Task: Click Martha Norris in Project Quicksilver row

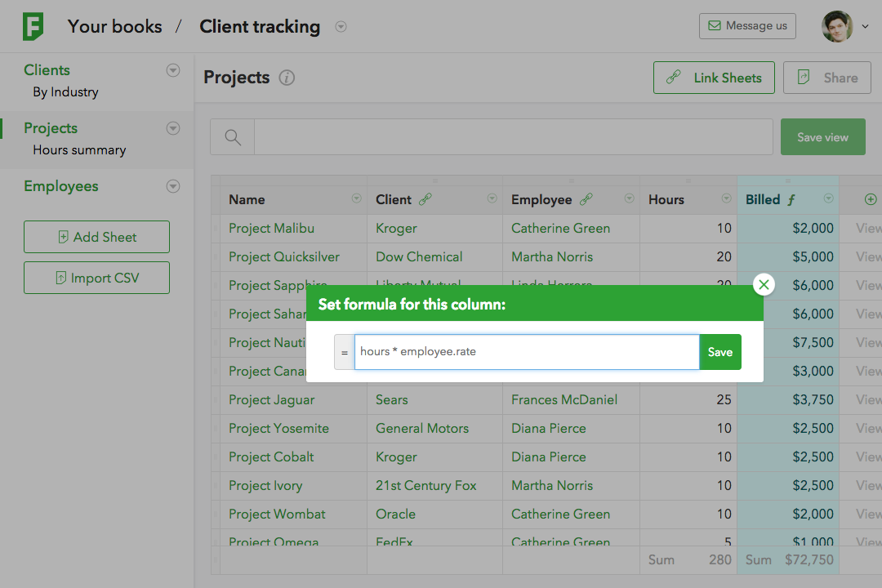Action: [552, 257]
